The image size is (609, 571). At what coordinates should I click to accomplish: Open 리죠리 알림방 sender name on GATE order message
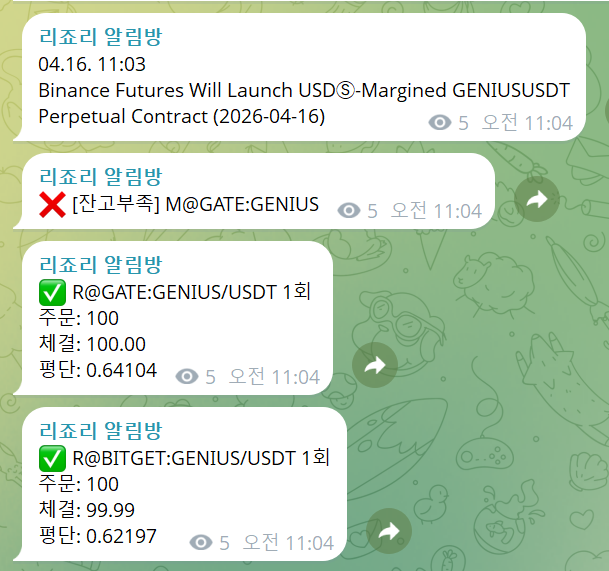pos(100,265)
